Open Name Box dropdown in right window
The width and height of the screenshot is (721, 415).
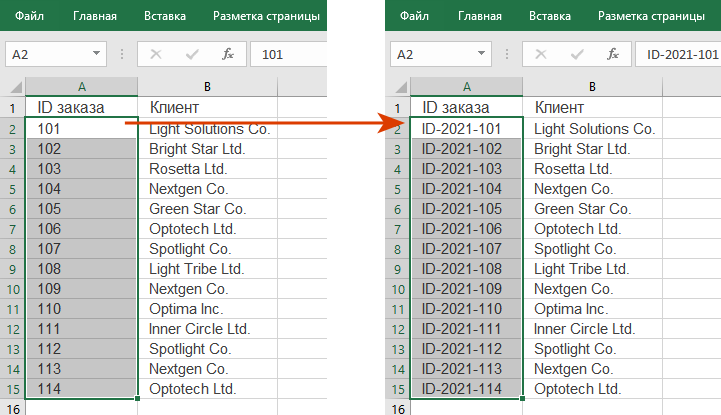point(481,53)
